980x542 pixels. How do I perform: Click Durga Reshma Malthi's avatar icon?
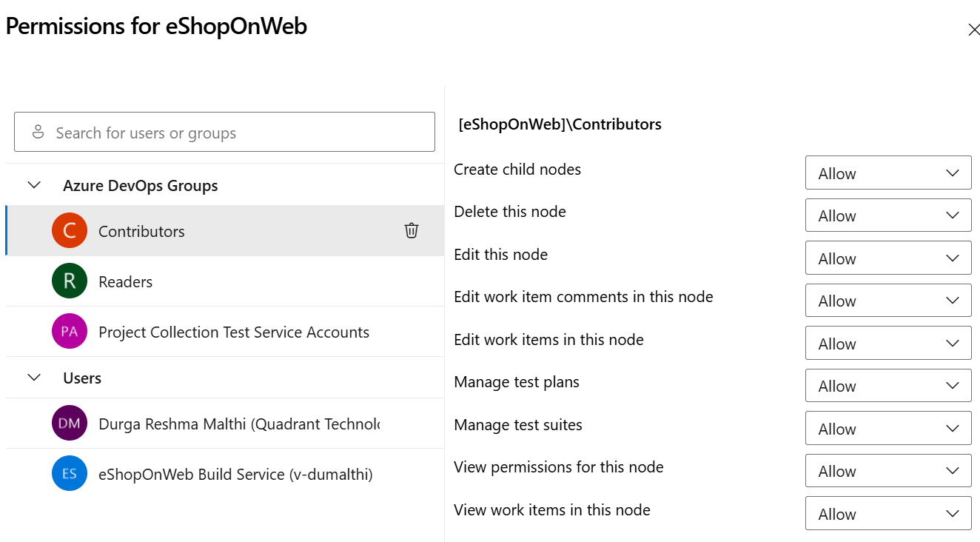tap(70, 423)
